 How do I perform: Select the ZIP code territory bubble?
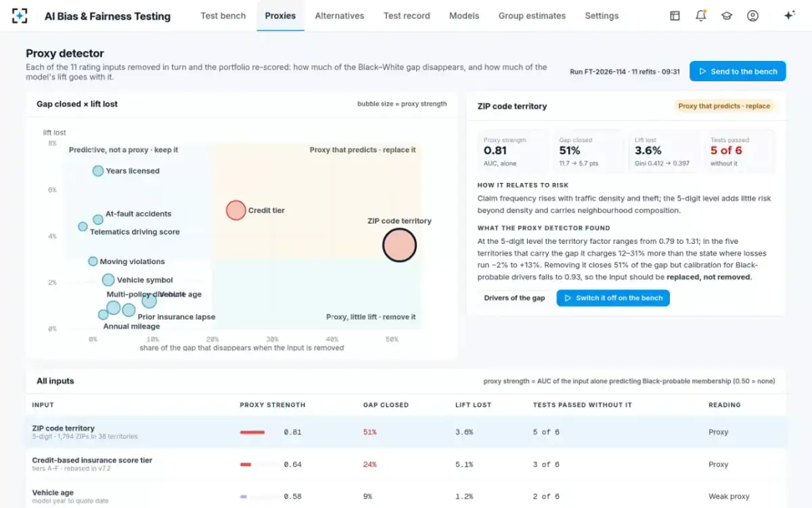click(x=399, y=245)
